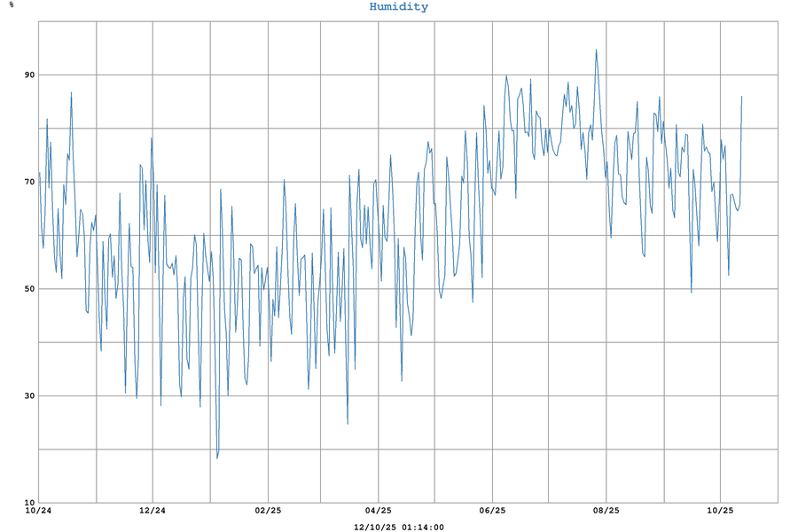
Task: Select the 90 label on the y-axis
Action: [x=29, y=75]
